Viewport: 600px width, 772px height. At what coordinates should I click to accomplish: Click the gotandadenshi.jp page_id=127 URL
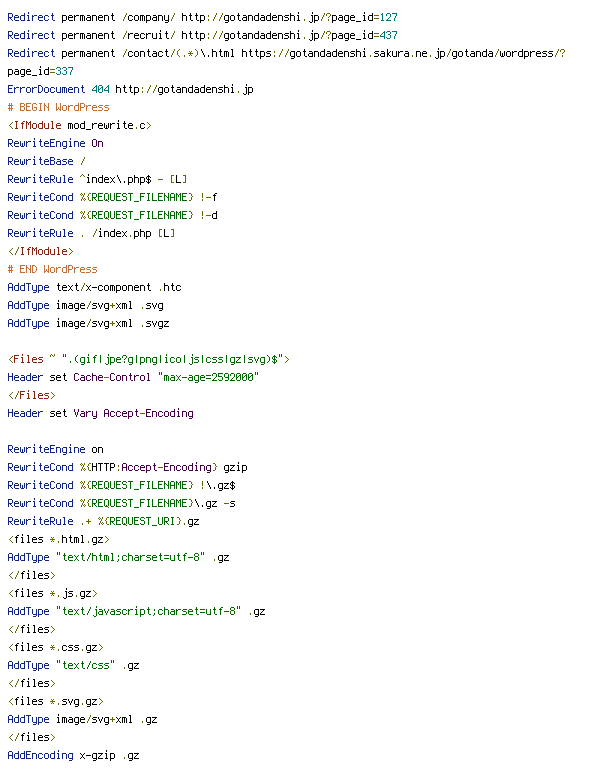tap(289, 18)
